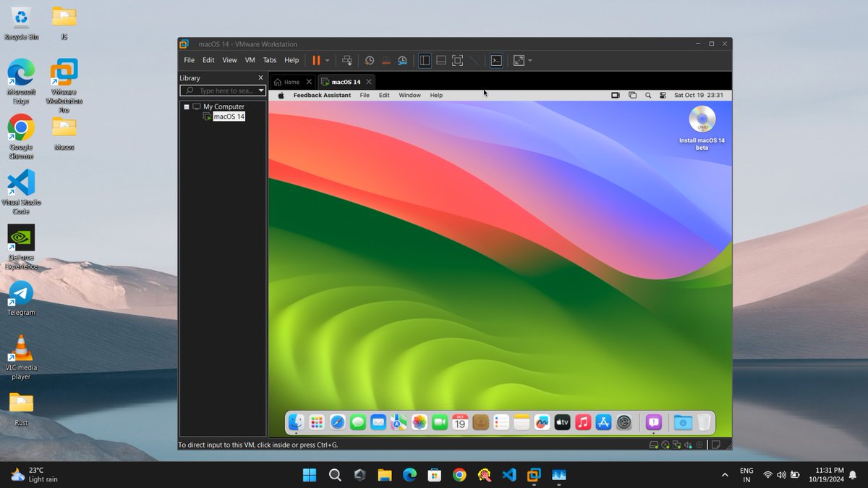Revert VM to previous snapshot
This screenshot has height=488, width=868.
click(x=386, y=61)
